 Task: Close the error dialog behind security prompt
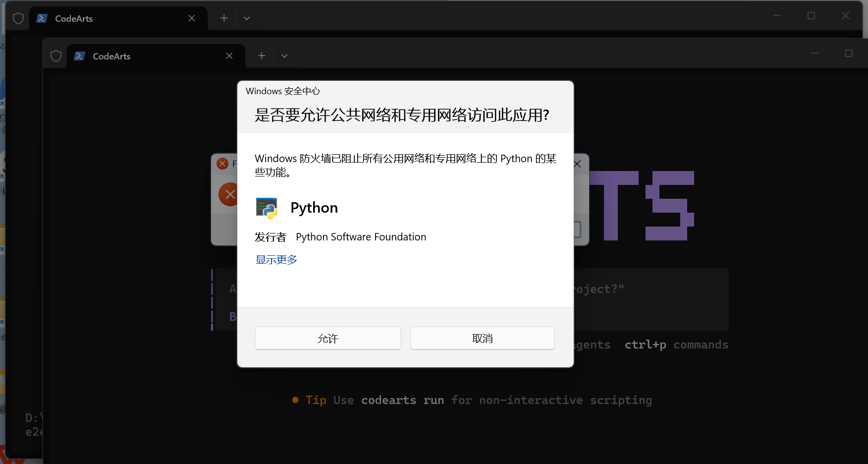click(578, 164)
